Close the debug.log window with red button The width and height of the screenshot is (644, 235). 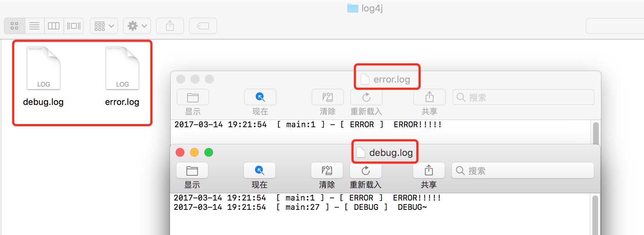tap(180, 152)
